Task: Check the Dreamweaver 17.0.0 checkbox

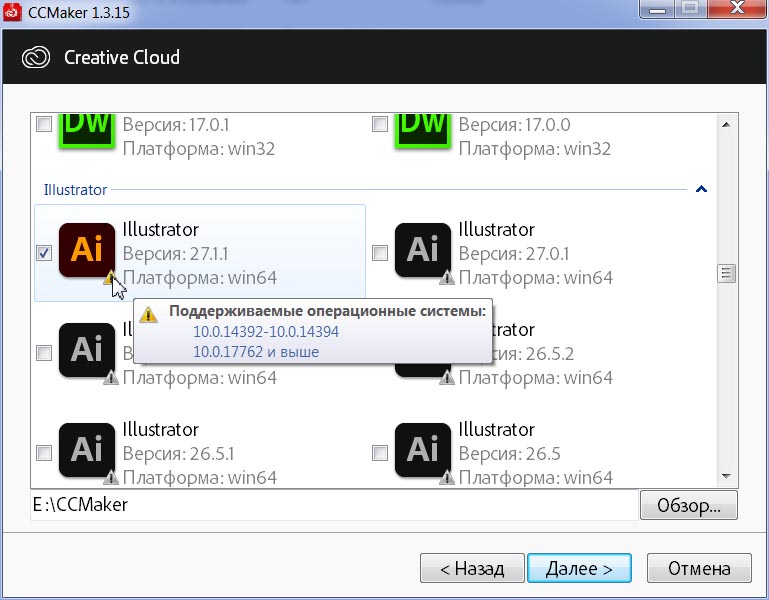Action: point(380,124)
